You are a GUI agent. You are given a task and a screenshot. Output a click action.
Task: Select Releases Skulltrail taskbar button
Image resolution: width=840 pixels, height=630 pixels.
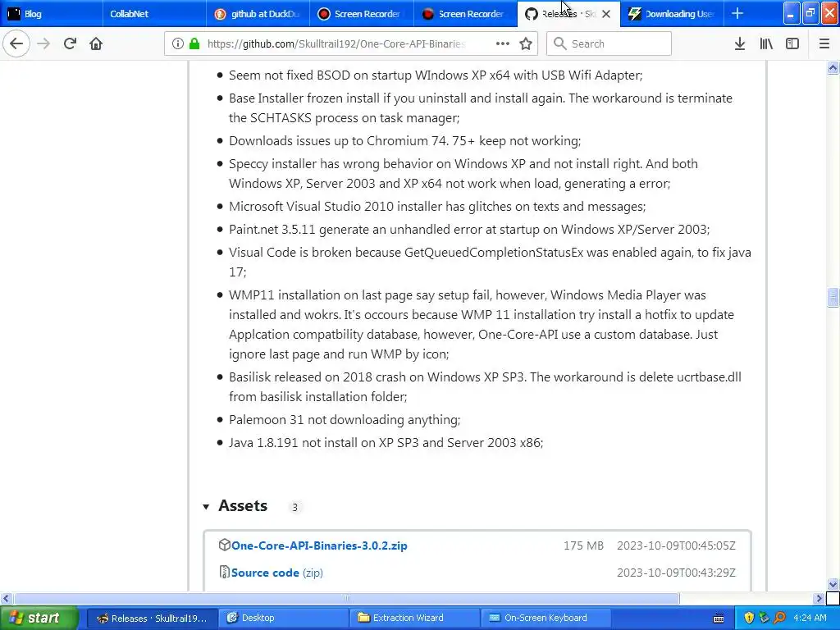pyautogui.click(x=152, y=618)
